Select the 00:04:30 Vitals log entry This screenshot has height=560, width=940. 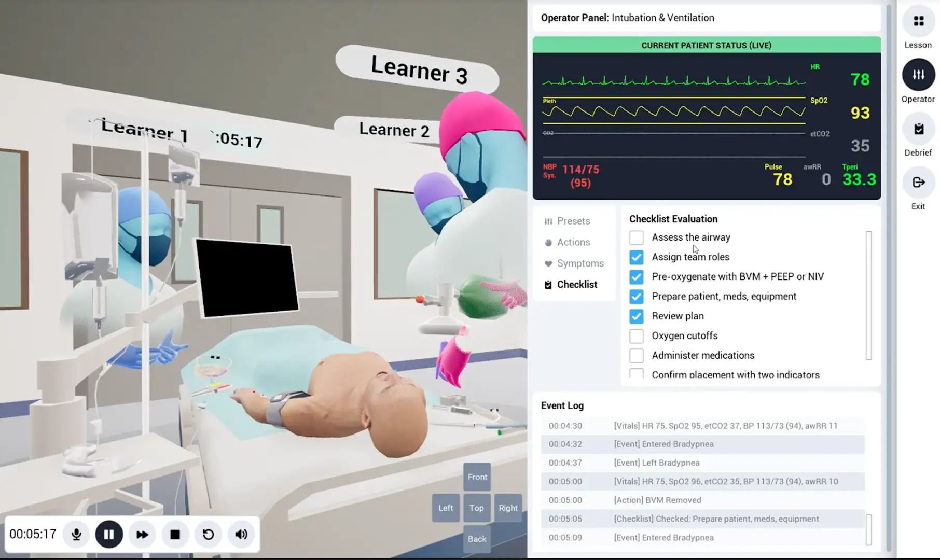[703, 426]
